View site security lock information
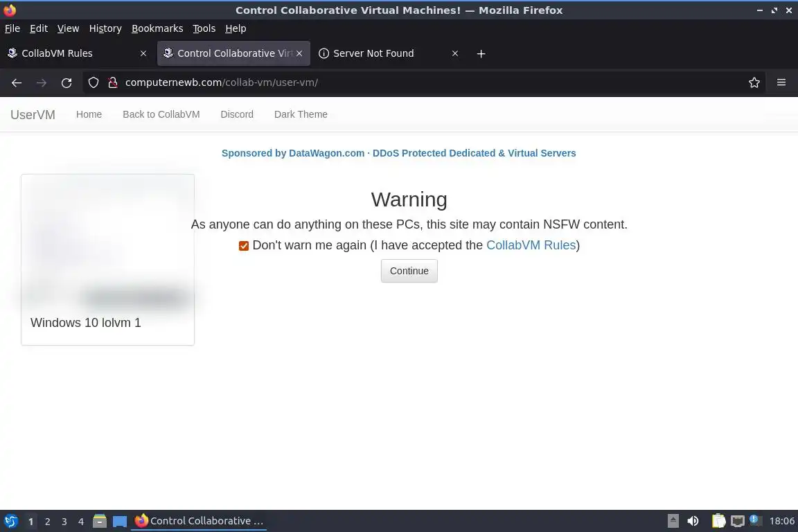The height and width of the screenshot is (532, 798). pos(113,82)
